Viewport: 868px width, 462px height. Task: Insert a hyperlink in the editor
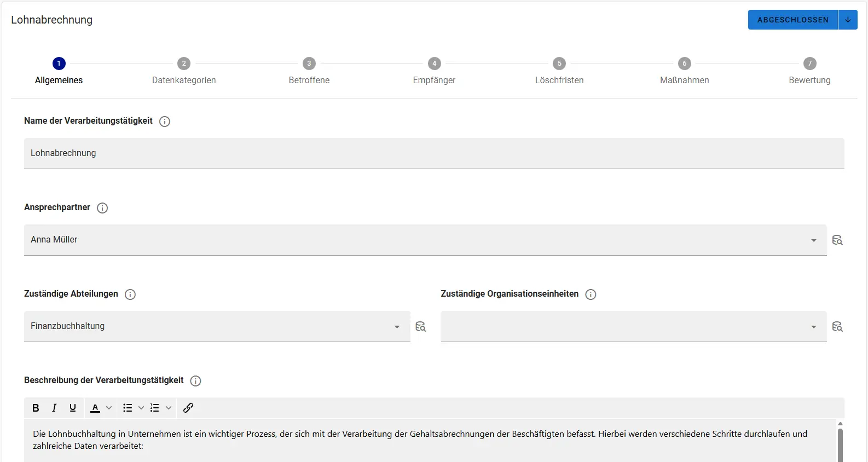click(188, 408)
